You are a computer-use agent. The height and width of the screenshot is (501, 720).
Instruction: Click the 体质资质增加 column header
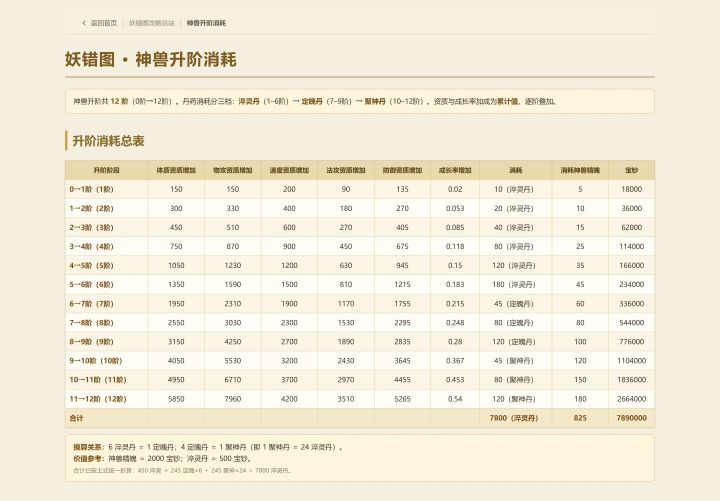coord(176,170)
